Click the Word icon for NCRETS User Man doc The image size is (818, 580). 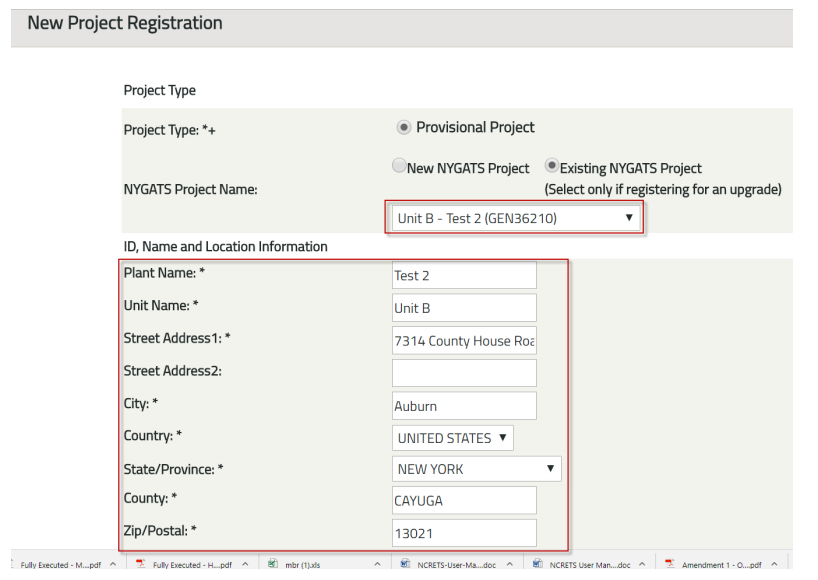tap(537, 564)
